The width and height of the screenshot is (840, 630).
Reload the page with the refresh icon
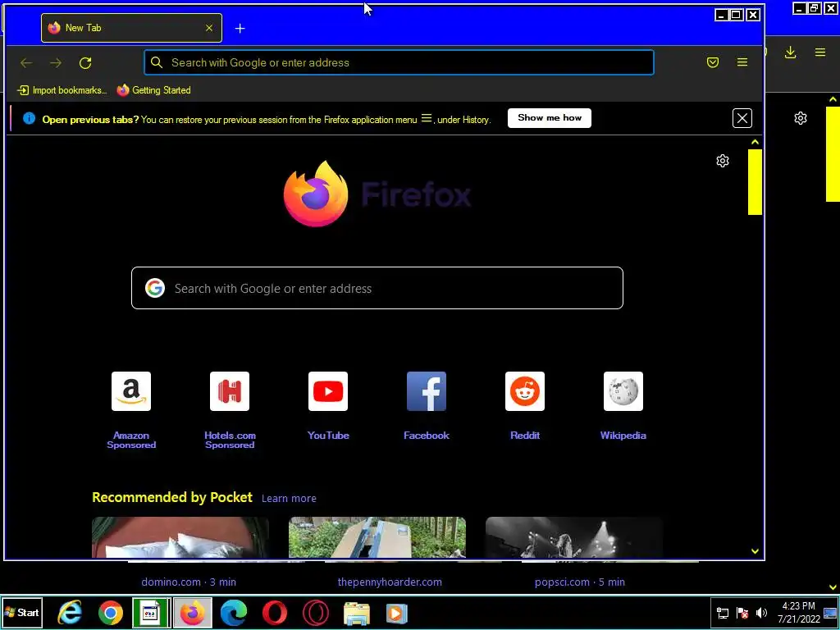pos(85,62)
